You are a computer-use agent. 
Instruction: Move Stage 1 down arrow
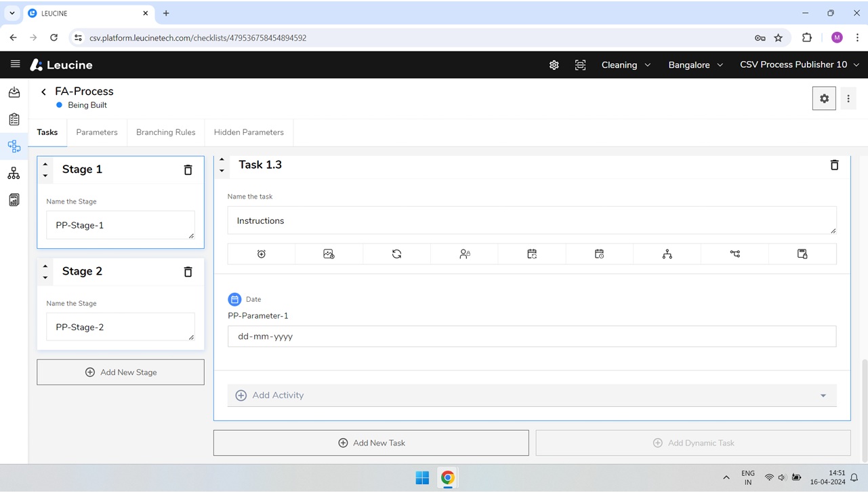45,176
